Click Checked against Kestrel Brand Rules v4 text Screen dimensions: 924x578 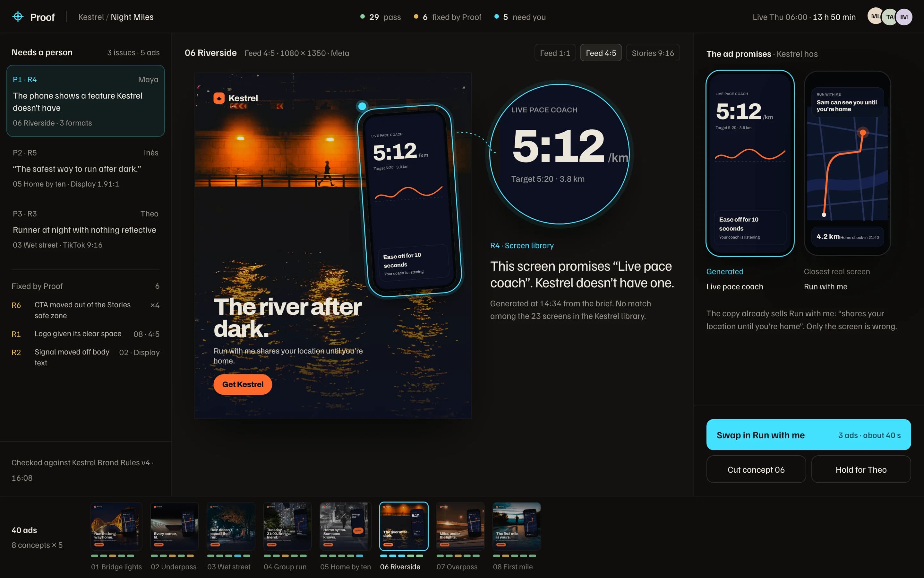[x=82, y=470]
